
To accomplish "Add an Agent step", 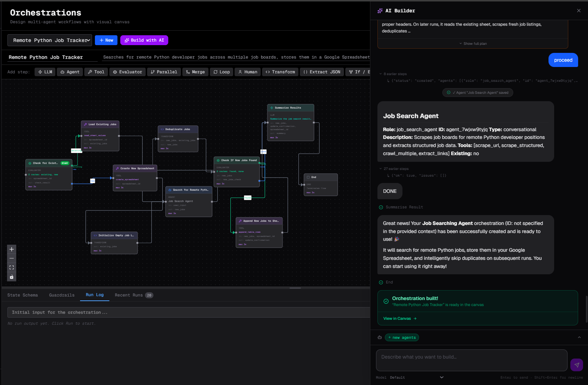I will [70, 72].
